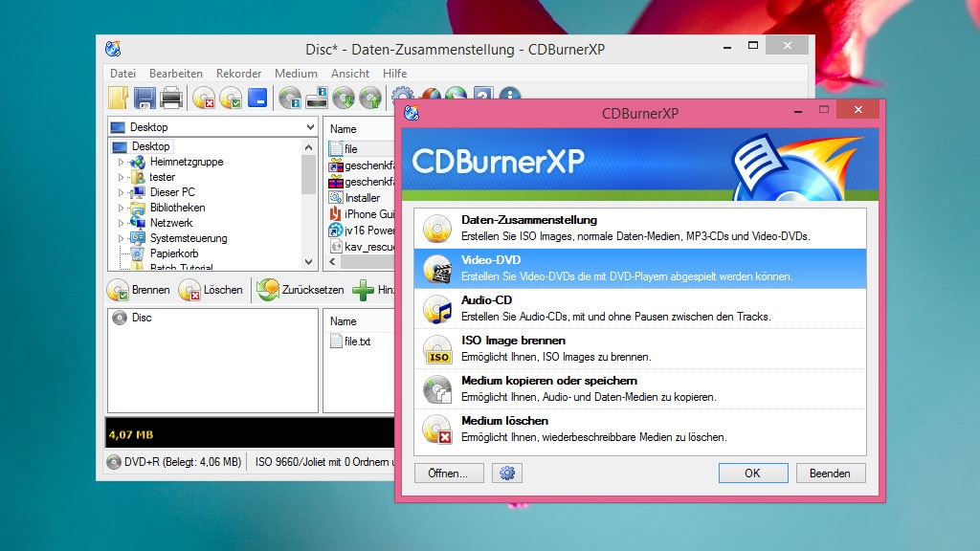Select Medium löschen in the dialog list

click(640, 430)
